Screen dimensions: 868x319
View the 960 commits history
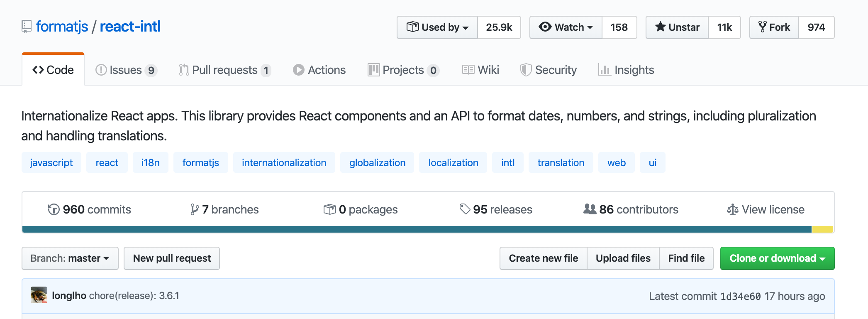[90, 209]
